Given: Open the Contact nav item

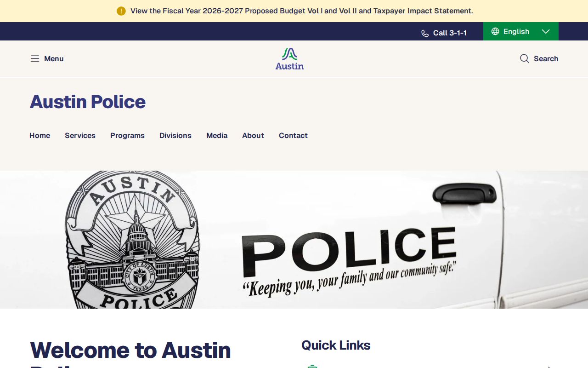Looking at the screenshot, I should tap(293, 135).
